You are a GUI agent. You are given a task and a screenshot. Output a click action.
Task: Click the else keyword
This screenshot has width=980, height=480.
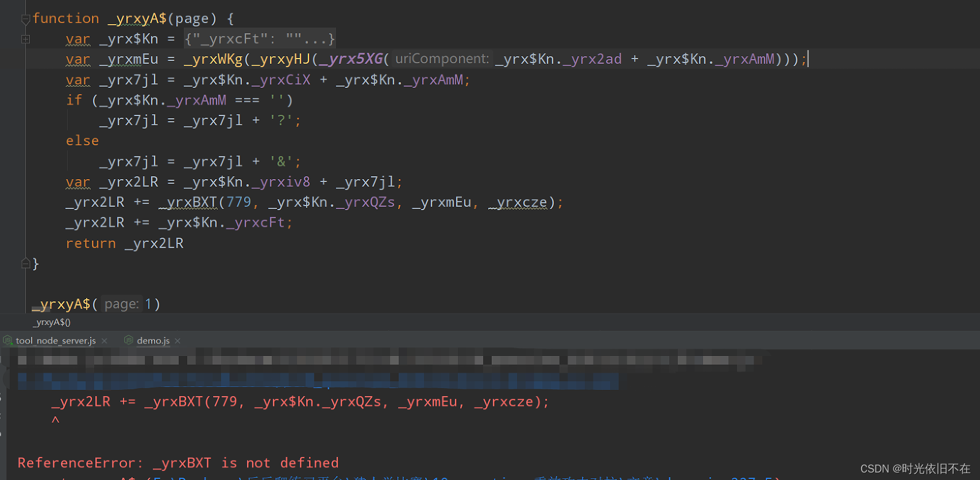coord(82,141)
